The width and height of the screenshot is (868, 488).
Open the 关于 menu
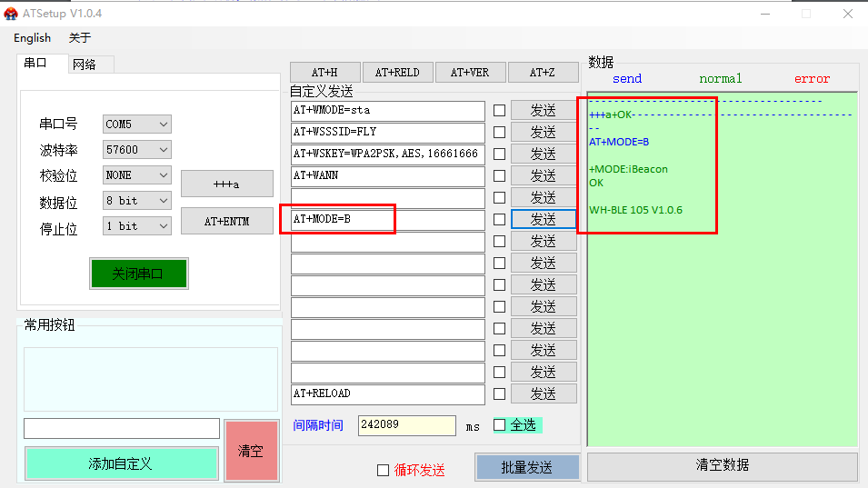click(80, 38)
